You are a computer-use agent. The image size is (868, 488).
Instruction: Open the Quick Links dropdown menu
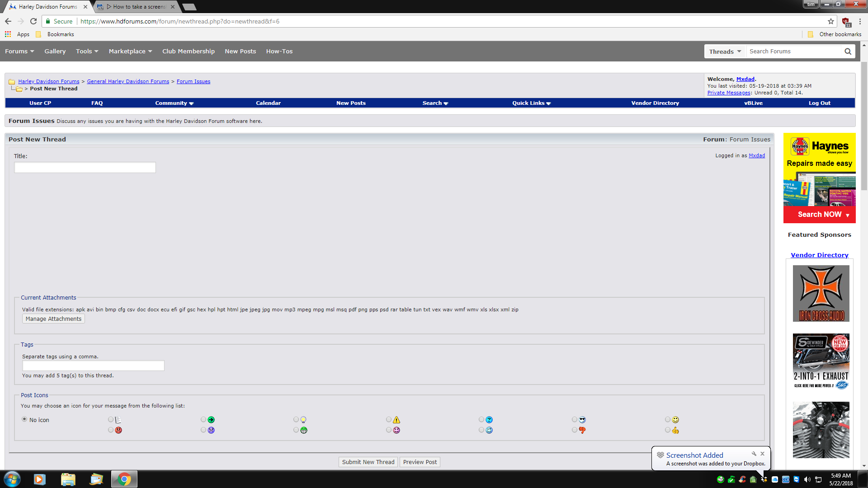coord(531,103)
